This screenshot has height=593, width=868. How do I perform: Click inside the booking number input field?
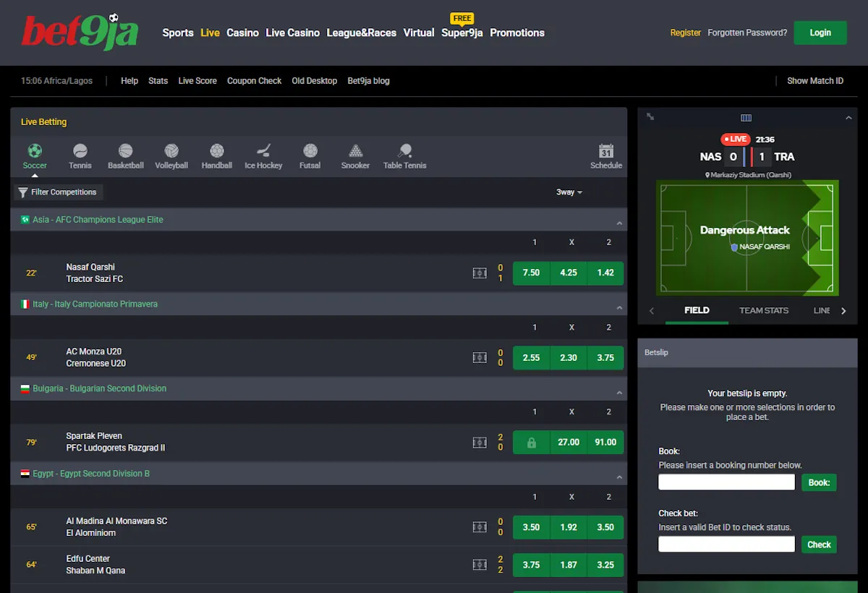point(726,482)
